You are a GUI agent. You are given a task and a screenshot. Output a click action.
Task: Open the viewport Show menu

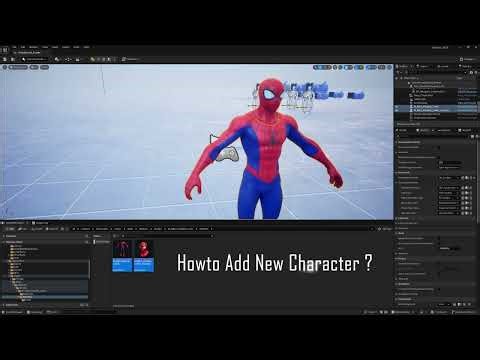click(45, 67)
